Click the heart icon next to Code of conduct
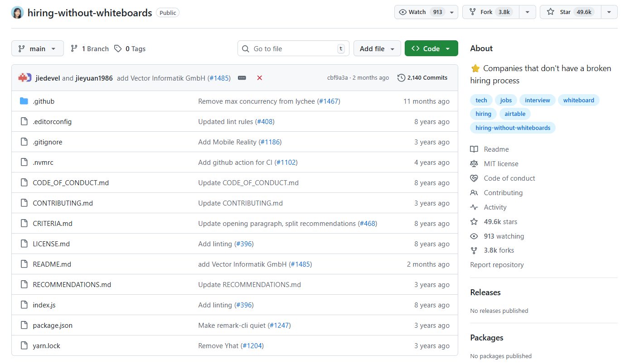Screen dimensions: 625x364 (474, 178)
